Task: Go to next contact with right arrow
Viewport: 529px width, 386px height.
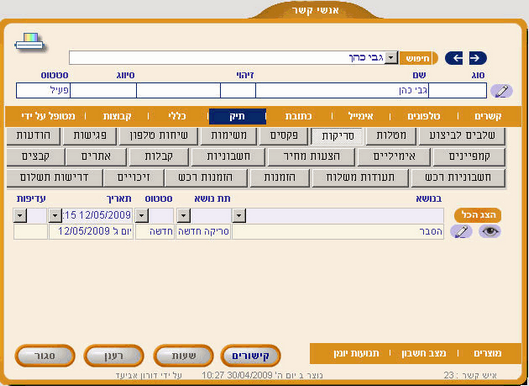Action: click(478, 58)
